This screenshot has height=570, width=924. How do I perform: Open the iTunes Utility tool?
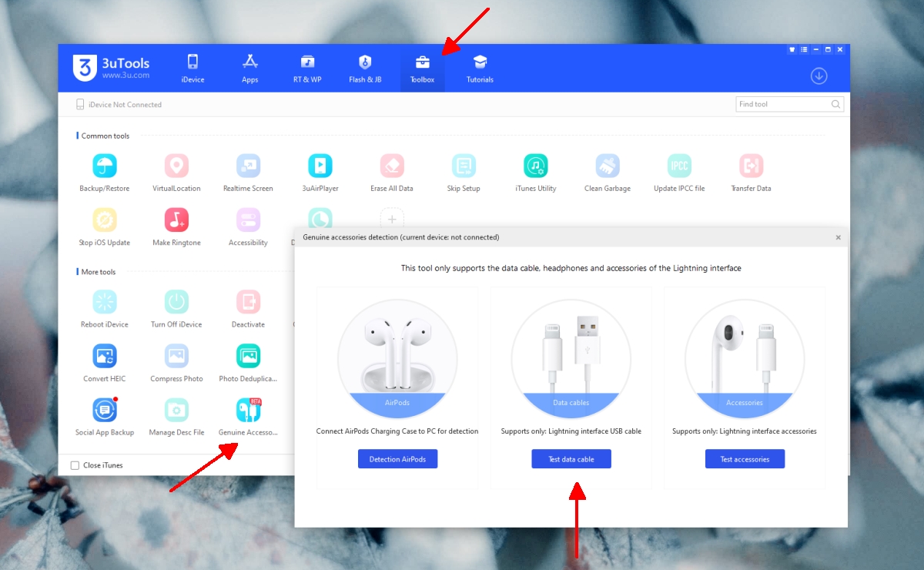(534, 171)
